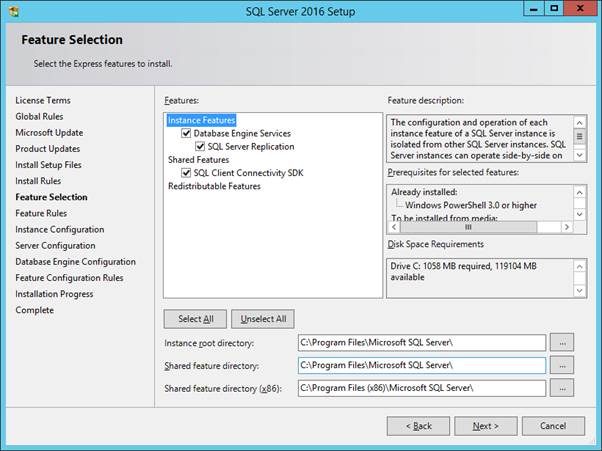Toggle the Database Engine Services checkbox
Viewport: 602px width, 451px height.
click(186, 133)
